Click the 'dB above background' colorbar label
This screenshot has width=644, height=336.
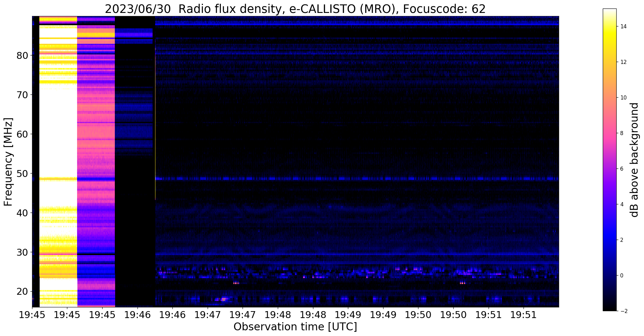[635, 160]
